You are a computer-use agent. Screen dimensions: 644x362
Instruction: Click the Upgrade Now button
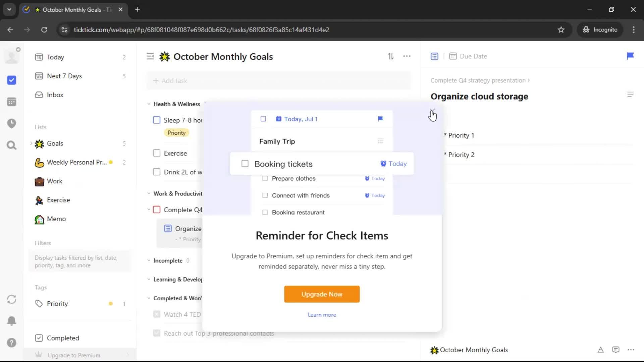point(322,294)
